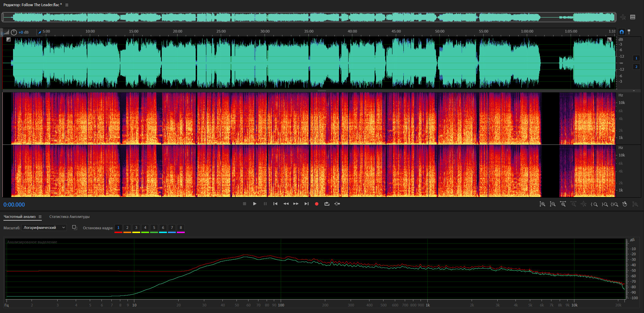Open the Editor panel hamburger menu
This screenshot has width=644, height=313.
(x=67, y=5)
